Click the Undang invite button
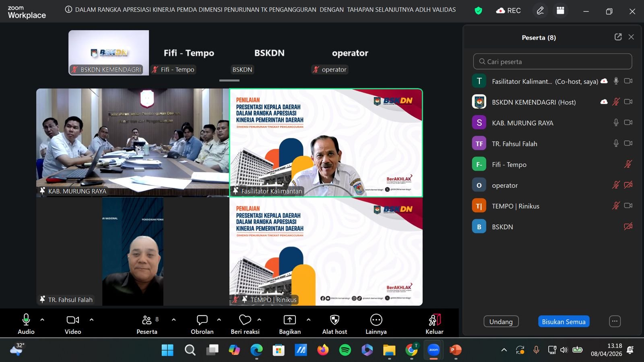644x362 pixels. coord(501,321)
